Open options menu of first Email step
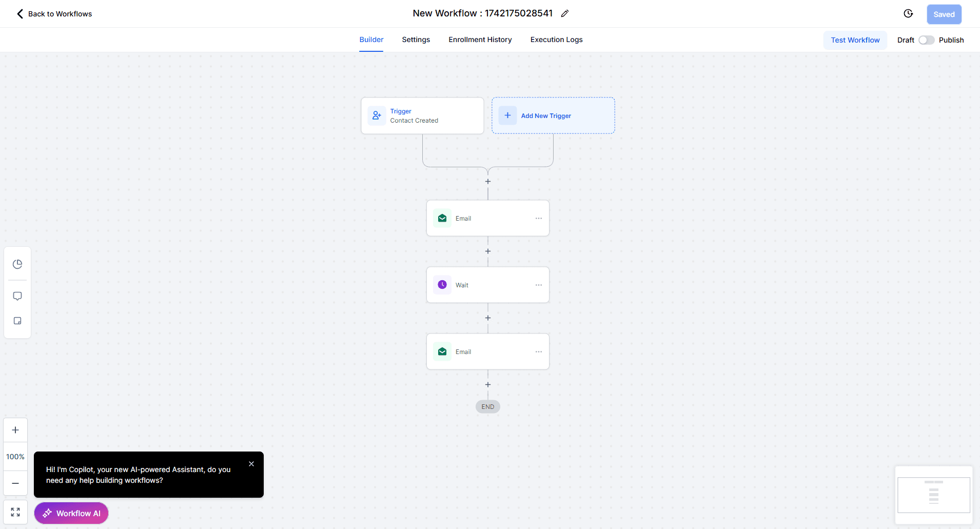Viewport: 980px width, 529px height. [x=539, y=218]
